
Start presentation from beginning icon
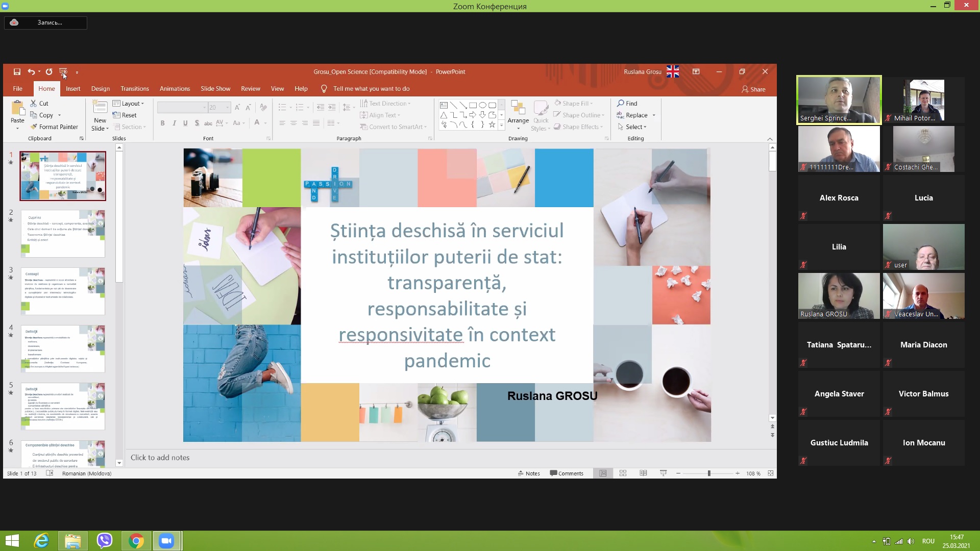pos(63,72)
